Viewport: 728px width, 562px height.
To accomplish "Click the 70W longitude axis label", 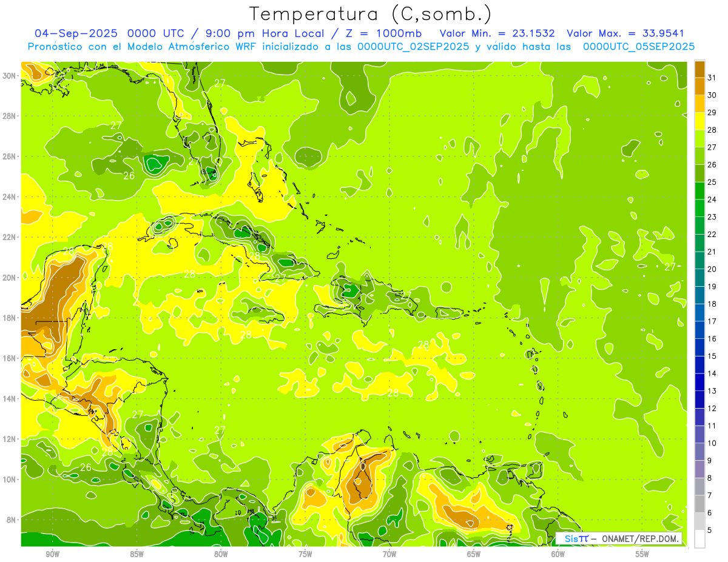I will coord(389,555).
